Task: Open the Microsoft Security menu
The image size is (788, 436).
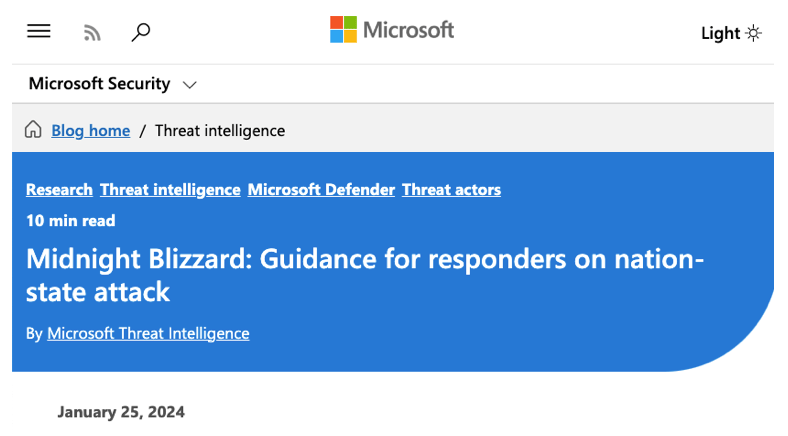Action: pos(100,84)
